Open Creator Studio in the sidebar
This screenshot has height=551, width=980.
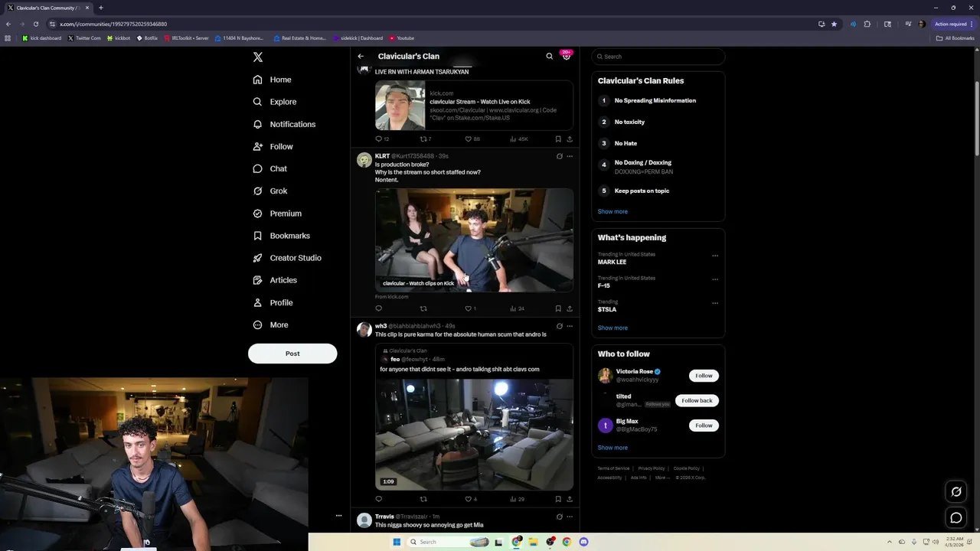pos(287,258)
